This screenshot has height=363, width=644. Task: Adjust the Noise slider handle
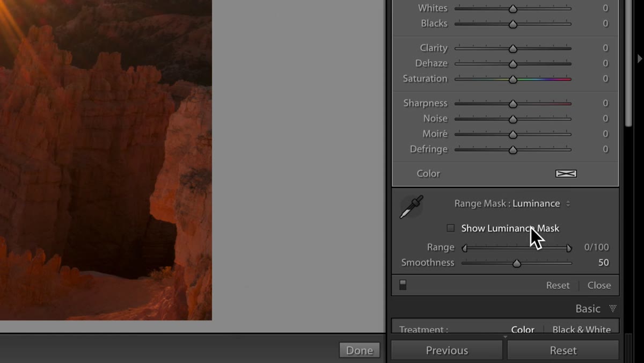coord(513,119)
